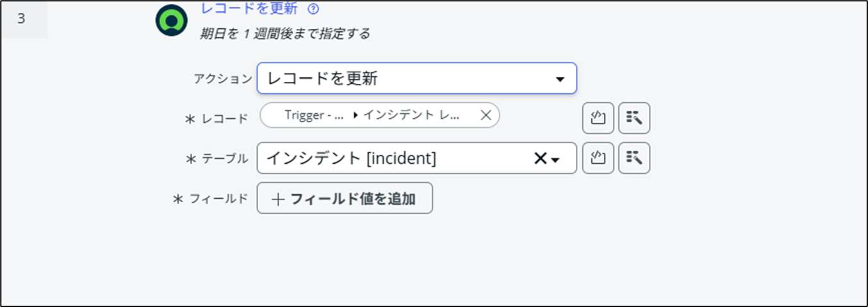Expand the アクション dropdown arrow
Viewport: 868px width, 307px height.
click(560, 79)
